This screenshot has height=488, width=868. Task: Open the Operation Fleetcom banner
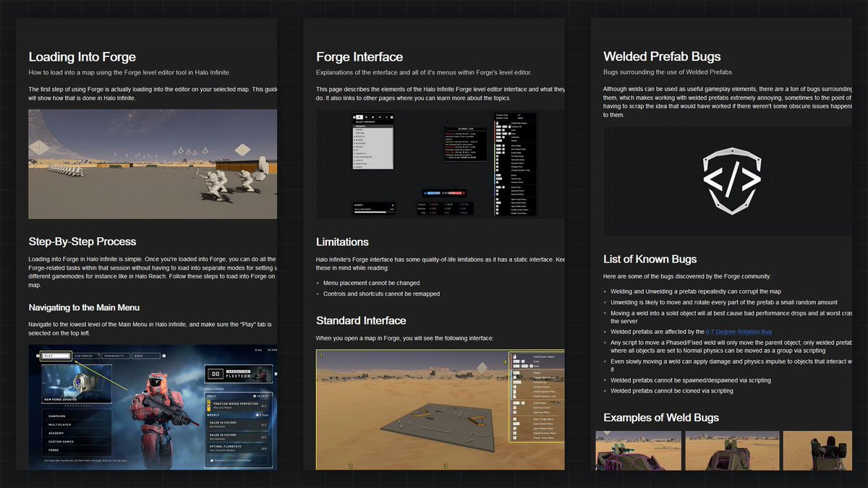click(x=240, y=375)
